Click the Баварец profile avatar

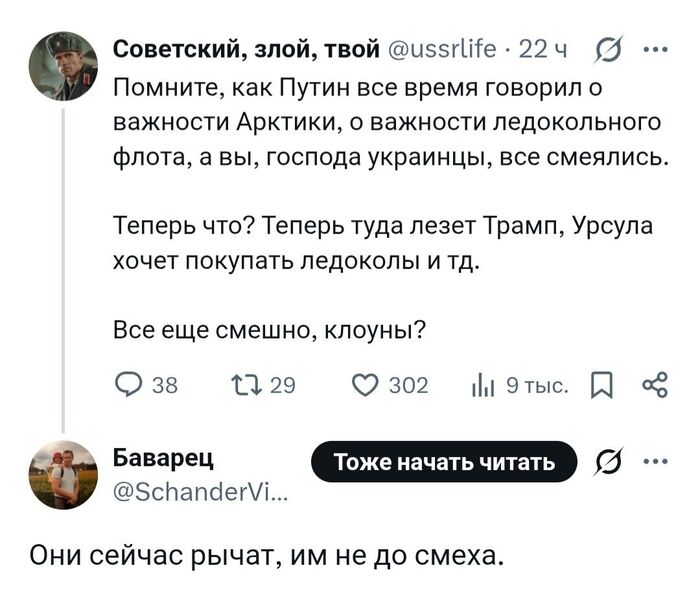63,474
